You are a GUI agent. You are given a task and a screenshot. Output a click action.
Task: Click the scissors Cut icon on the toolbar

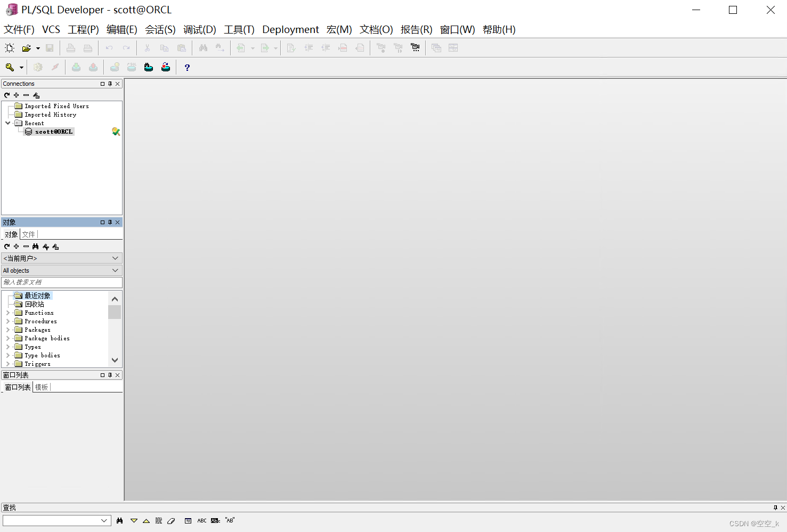(x=147, y=48)
